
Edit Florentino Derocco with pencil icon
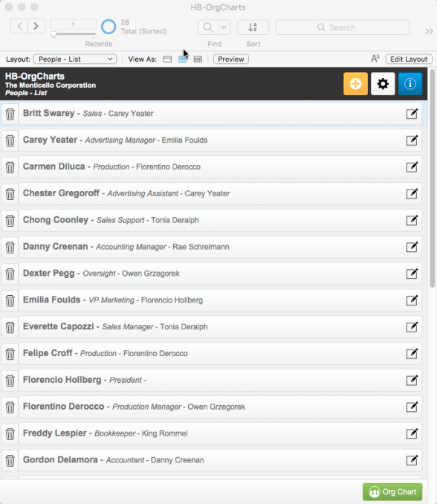point(412,407)
